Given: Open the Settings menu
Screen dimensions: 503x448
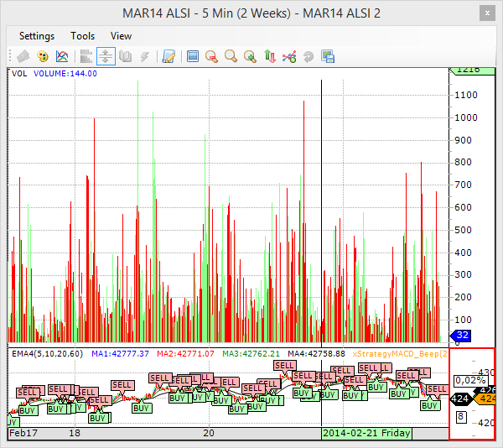Looking at the screenshot, I should pyautogui.click(x=37, y=36).
